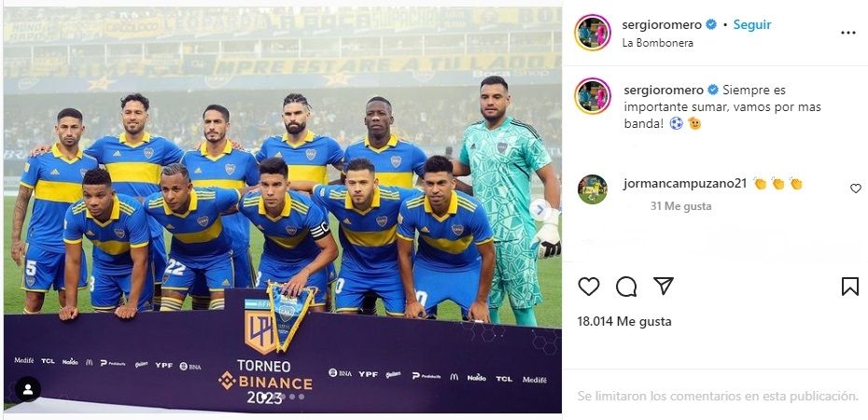The image size is (868, 420).
Task: Click the Seguir follow button
Action: click(751, 24)
